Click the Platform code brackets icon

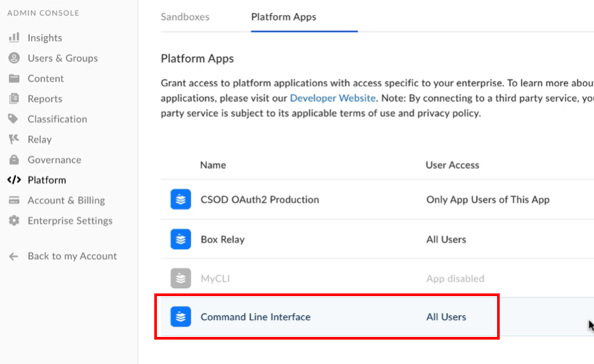pyautogui.click(x=14, y=180)
